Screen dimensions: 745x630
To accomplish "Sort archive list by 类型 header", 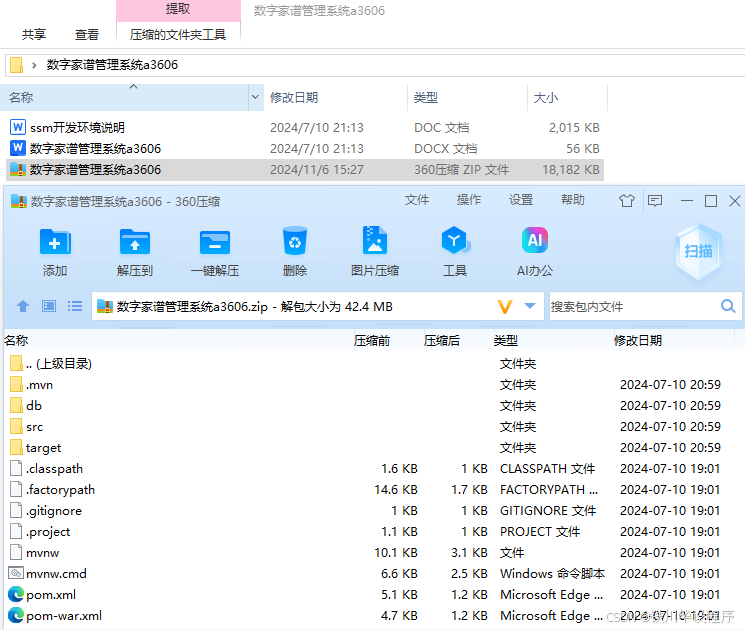I will [x=506, y=341].
